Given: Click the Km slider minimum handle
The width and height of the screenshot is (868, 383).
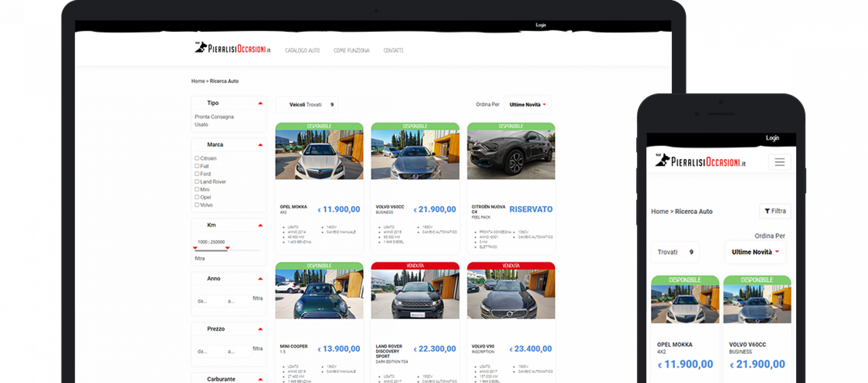Looking at the screenshot, I should tap(195, 248).
